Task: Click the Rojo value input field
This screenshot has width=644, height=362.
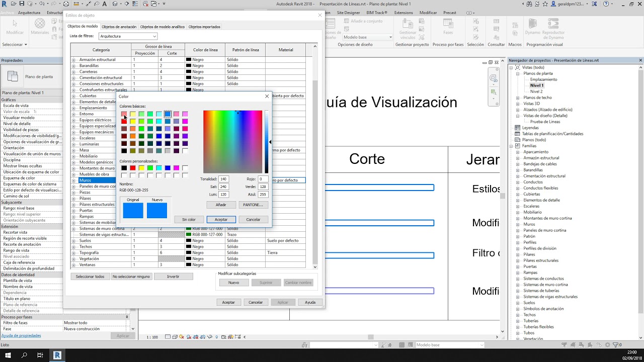Action: (263, 179)
